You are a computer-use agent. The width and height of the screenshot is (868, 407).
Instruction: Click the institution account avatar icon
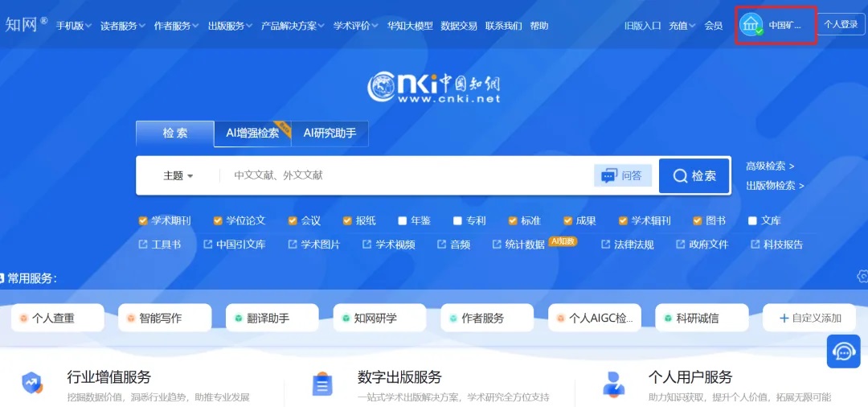point(751,25)
